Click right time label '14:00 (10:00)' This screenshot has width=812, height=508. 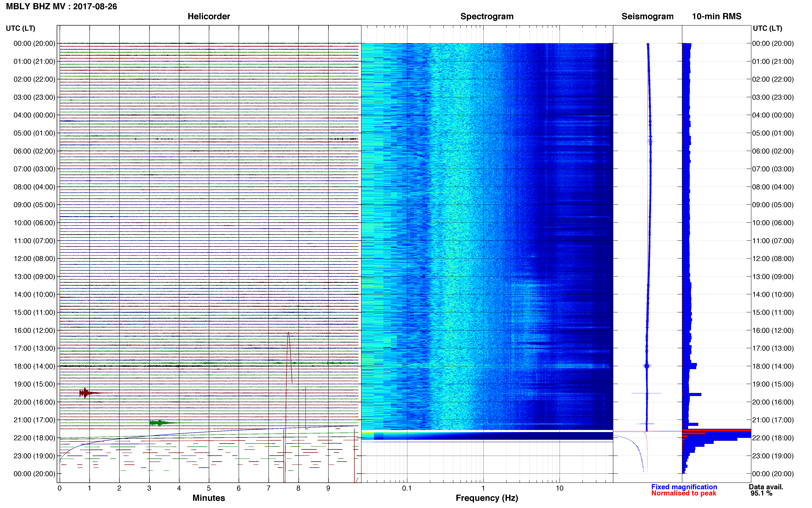pyautogui.click(x=773, y=294)
